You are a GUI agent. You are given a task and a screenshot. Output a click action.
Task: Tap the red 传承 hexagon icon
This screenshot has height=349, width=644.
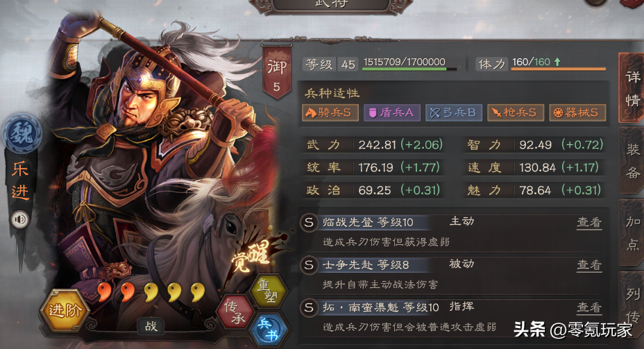(236, 312)
